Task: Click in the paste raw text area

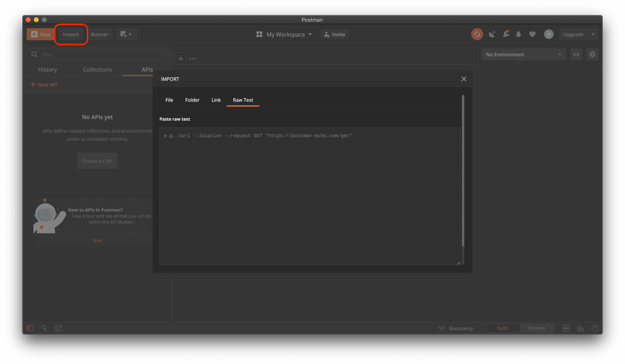Action: click(x=309, y=196)
